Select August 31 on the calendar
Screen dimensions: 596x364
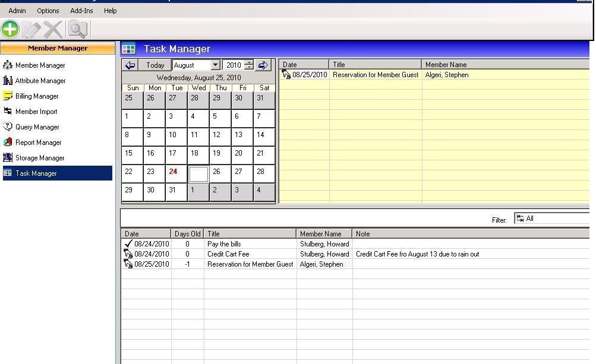coord(176,192)
